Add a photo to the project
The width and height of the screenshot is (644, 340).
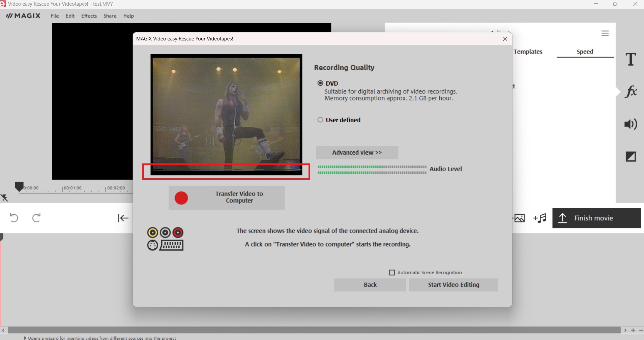[519, 218]
